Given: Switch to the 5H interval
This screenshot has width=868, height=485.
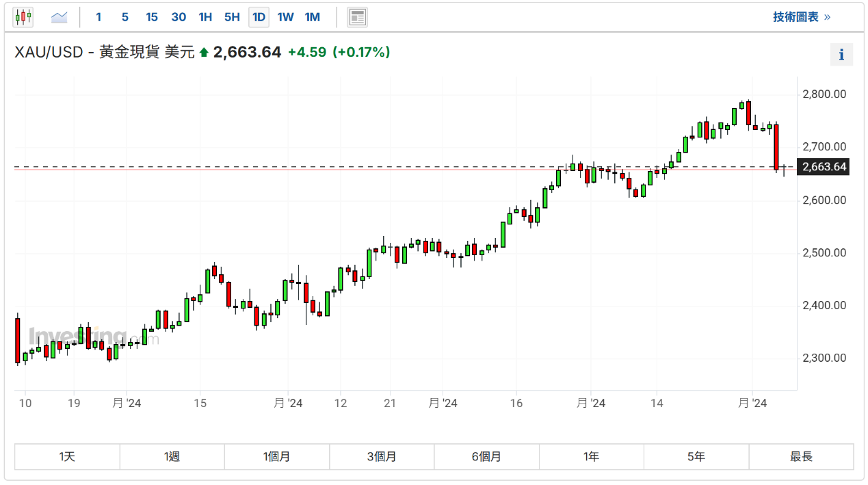Looking at the screenshot, I should [232, 17].
